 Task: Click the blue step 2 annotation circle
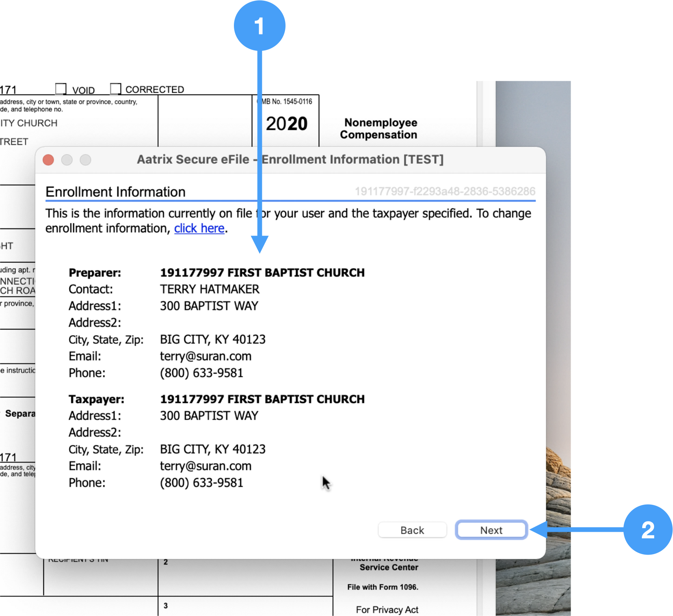tap(647, 530)
